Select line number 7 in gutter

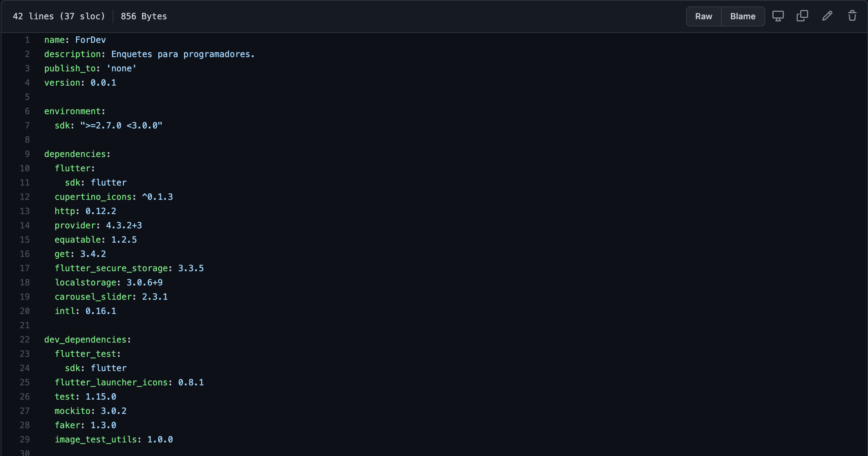[x=27, y=126]
